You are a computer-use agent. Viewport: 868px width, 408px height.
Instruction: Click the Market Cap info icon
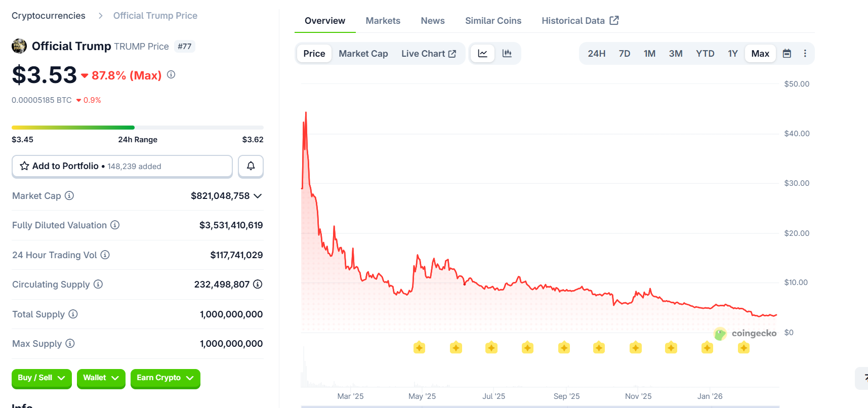pos(69,196)
